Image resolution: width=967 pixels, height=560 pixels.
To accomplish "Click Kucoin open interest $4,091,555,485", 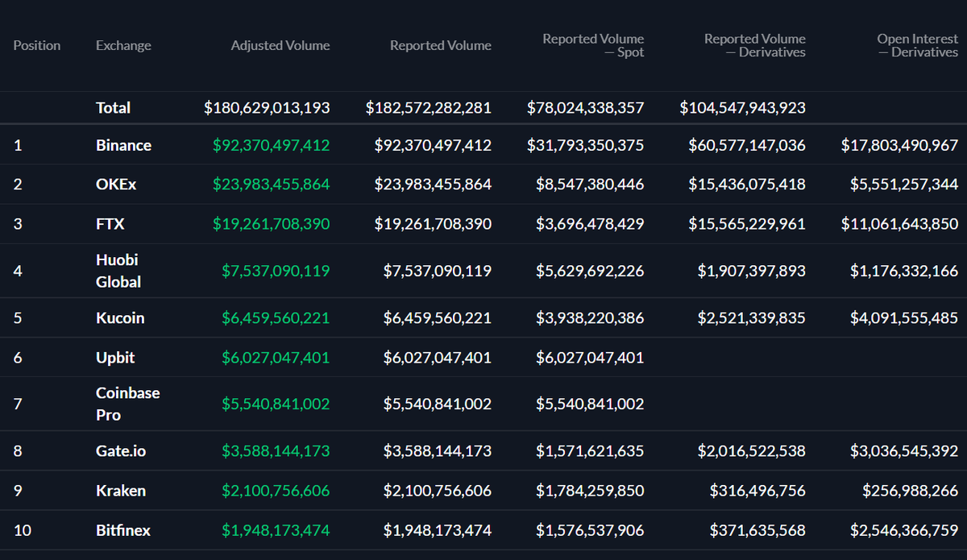I will click(x=904, y=318).
